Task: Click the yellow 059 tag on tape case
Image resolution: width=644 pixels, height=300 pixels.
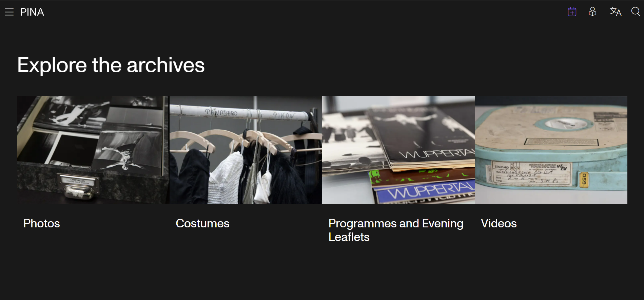Action: (x=584, y=180)
